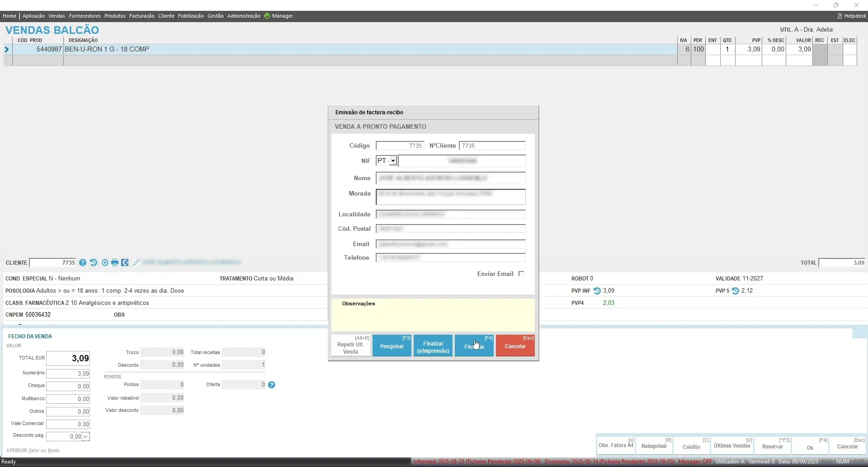Open PVP 5 price history icon
This screenshot has height=467, width=868.
(x=736, y=291)
